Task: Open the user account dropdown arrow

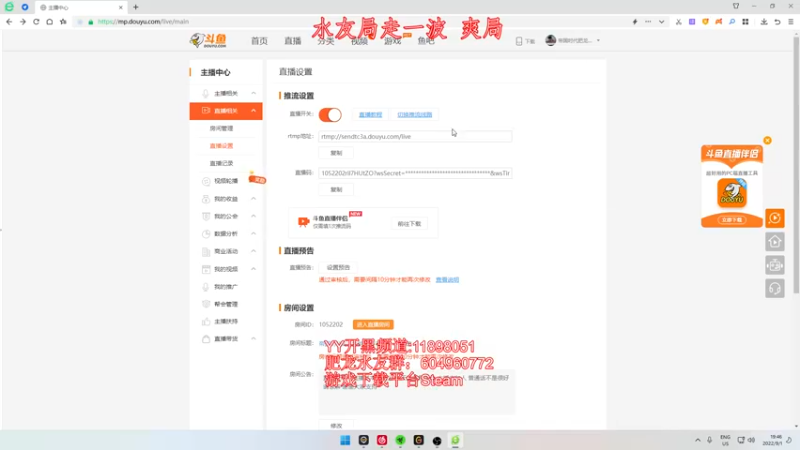Action: pyautogui.click(x=598, y=41)
